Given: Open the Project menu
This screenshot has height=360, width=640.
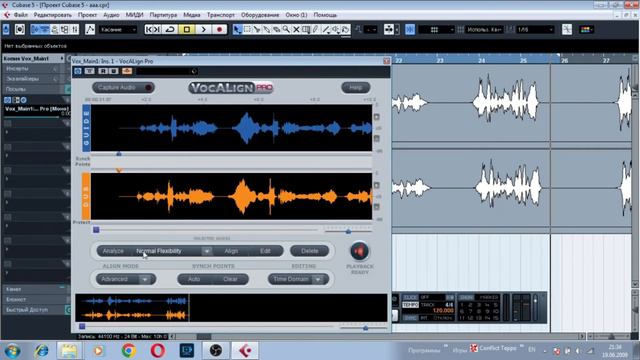Looking at the screenshot, I should [87, 15].
